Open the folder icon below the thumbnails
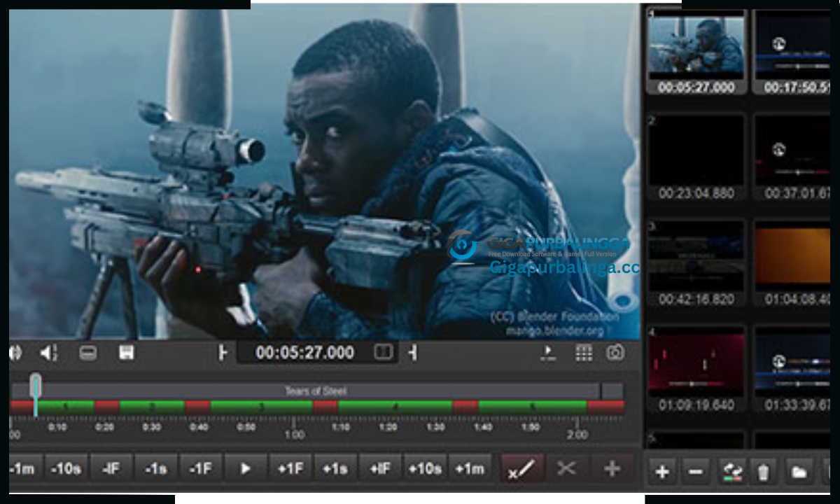The width and height of the screenshot is (840, 504). click(x=799, y=472)
